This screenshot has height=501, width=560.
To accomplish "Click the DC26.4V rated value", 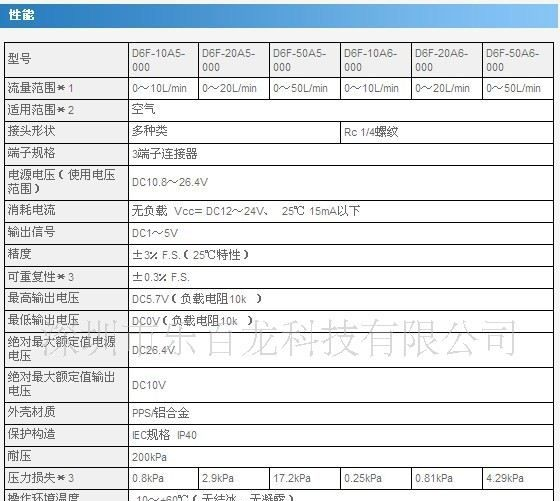I will click(x=154, y=350).
